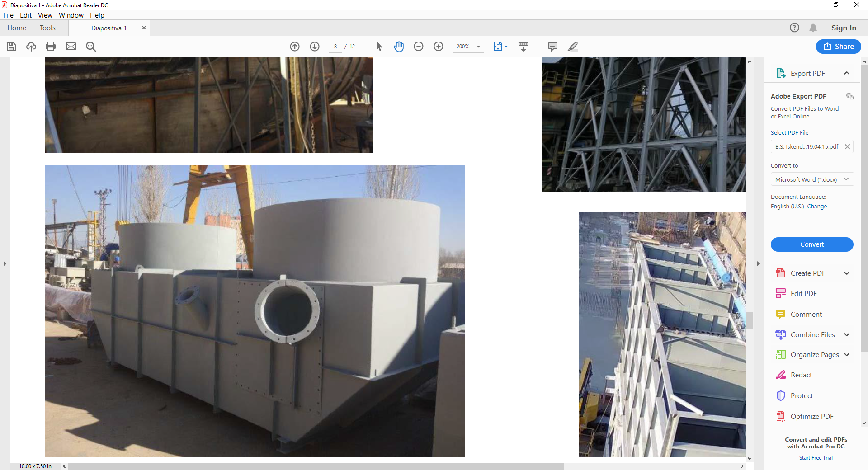Click the B.S. Iskend...19.04.15.pdf file field
The height and width of the screenshot is (470, 868).
[x=812, y=146]
